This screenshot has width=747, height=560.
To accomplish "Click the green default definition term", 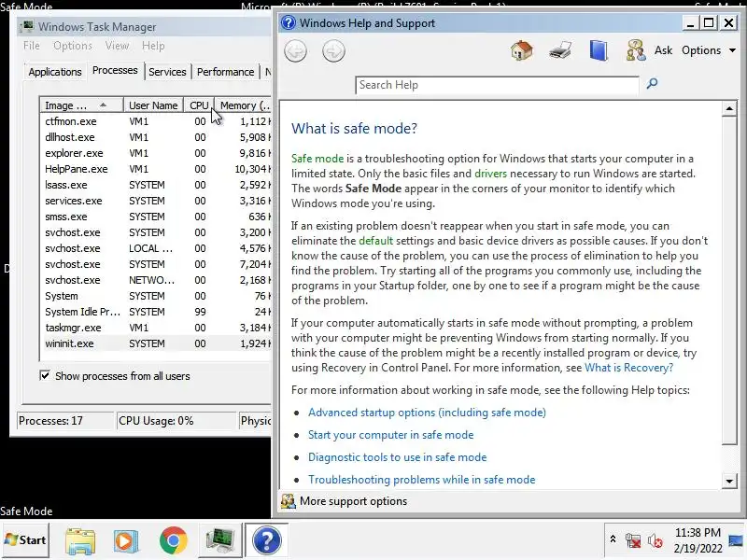I will [x=376, y=241].
